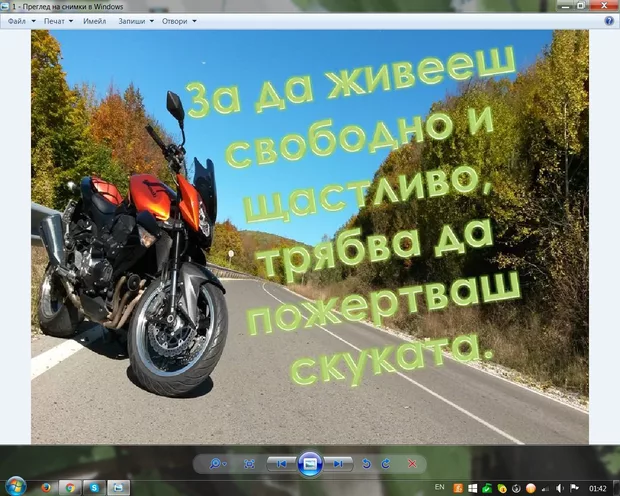Open the volume speaker control
This screenshot has height=496, width=620.
coord(560,488)
